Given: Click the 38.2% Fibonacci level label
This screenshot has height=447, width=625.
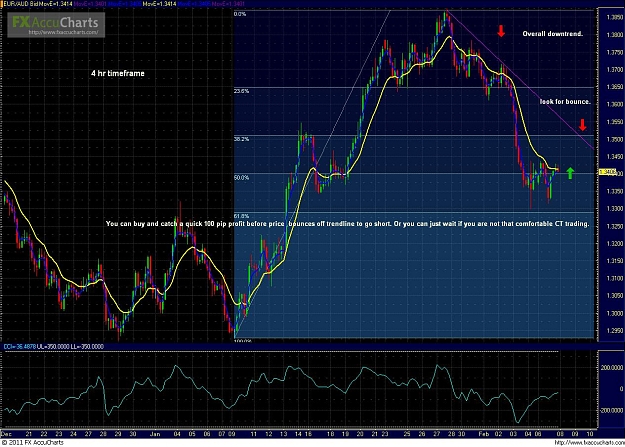Looking at the screenshot, I should coord(242,139).
